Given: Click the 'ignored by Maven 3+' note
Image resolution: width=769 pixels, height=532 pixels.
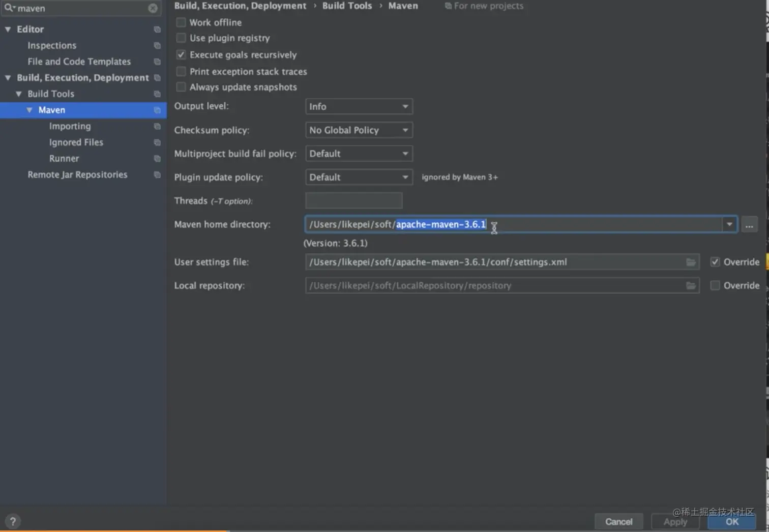Looking at the screenshot, I should [x=460, y=177].
